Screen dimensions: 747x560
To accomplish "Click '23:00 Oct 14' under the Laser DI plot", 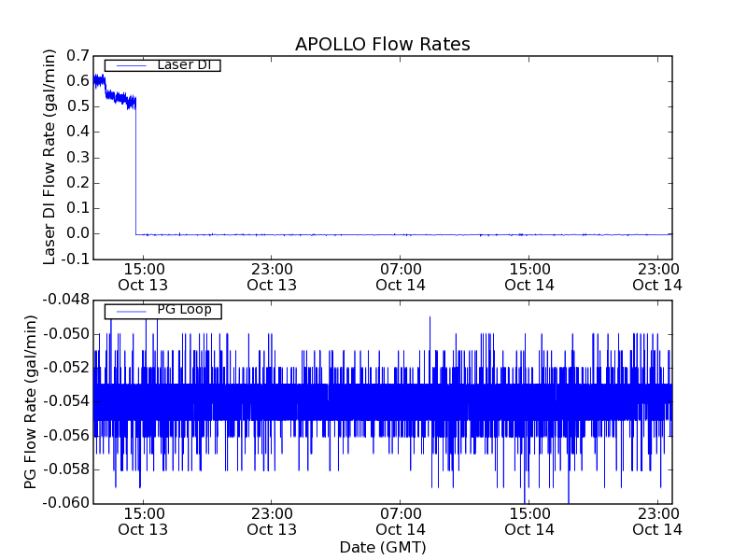I will pyautogui.click(x=657, y=277).
